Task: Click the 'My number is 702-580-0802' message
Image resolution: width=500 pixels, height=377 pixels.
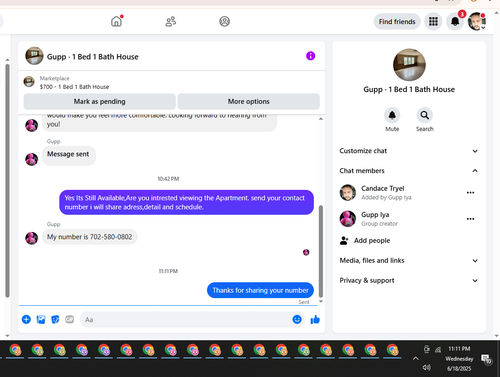Action: 89,237
